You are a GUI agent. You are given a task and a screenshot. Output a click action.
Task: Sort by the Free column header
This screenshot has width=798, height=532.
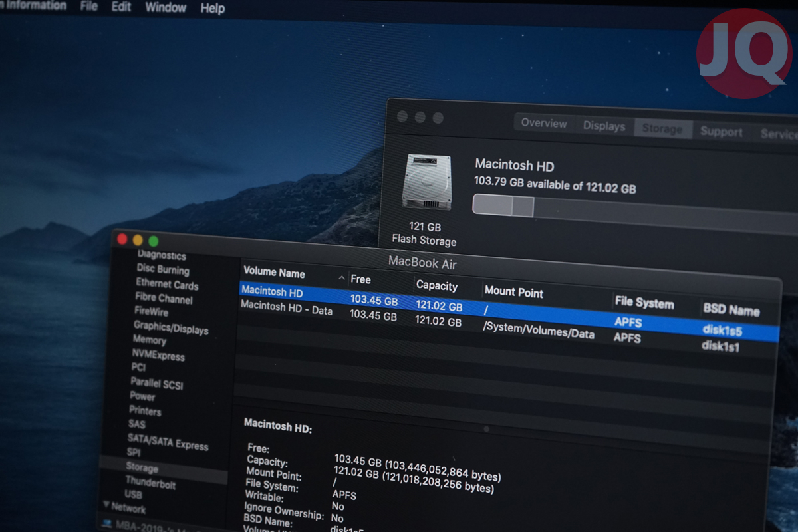pos(360,279)
